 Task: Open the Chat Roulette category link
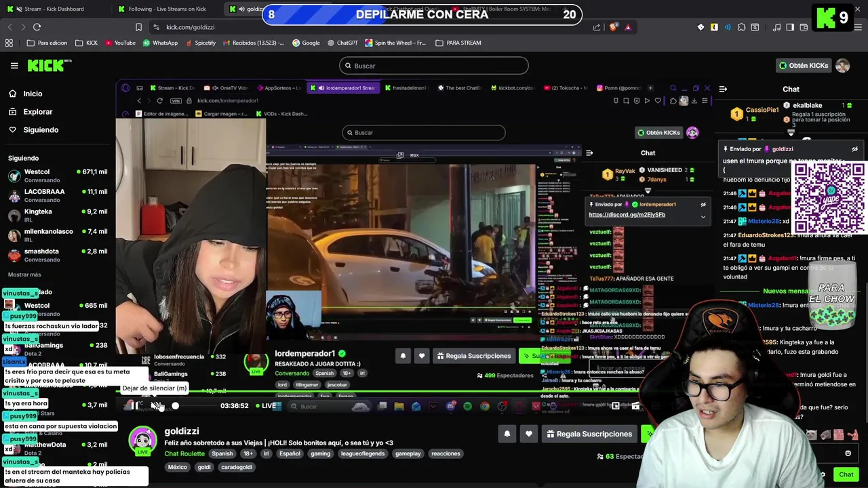[184, 453]
